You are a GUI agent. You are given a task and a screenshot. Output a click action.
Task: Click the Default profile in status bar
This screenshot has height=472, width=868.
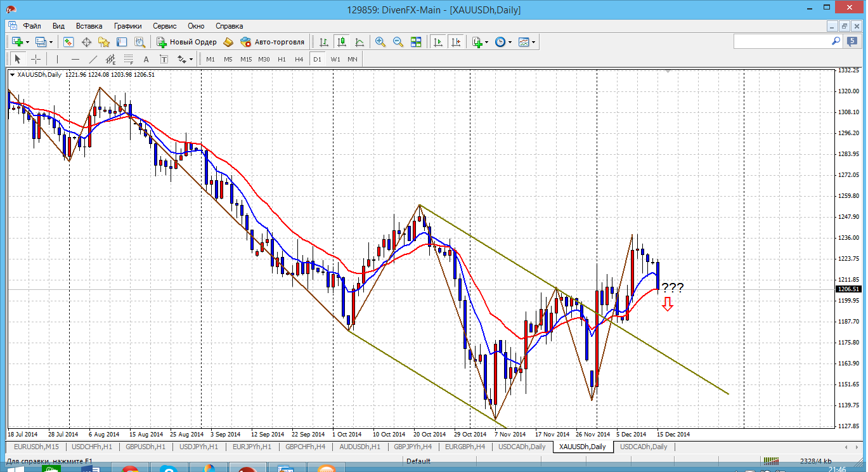(418, 461)
